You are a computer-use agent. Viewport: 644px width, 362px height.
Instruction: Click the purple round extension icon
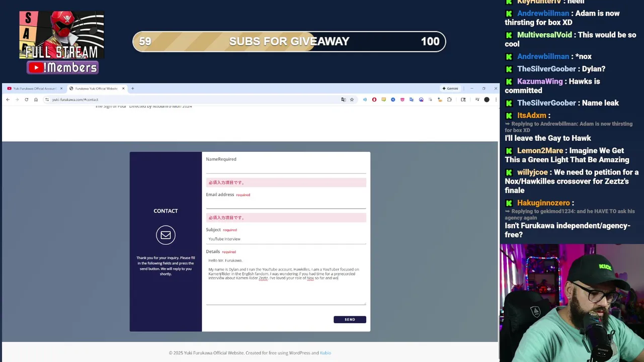click(421, 100)
